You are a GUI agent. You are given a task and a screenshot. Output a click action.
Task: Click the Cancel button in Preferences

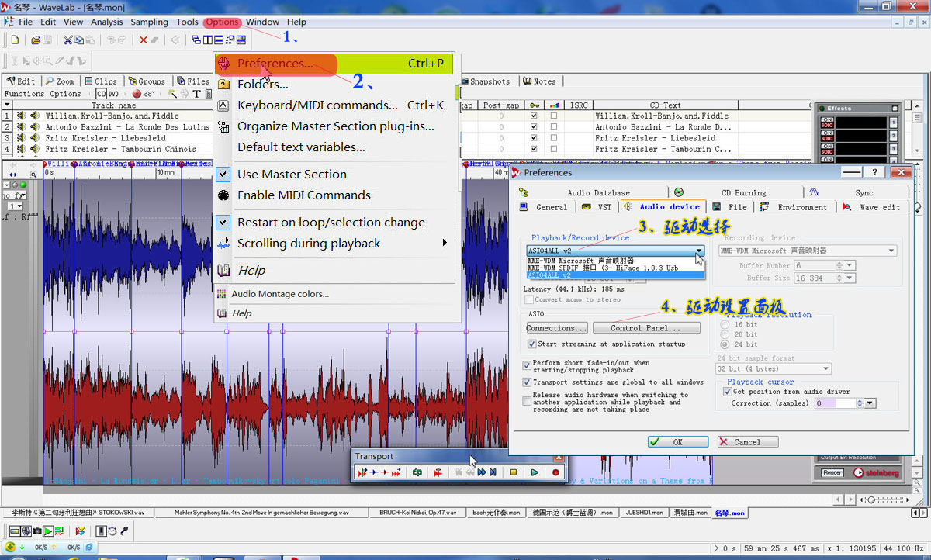point(747,442)
